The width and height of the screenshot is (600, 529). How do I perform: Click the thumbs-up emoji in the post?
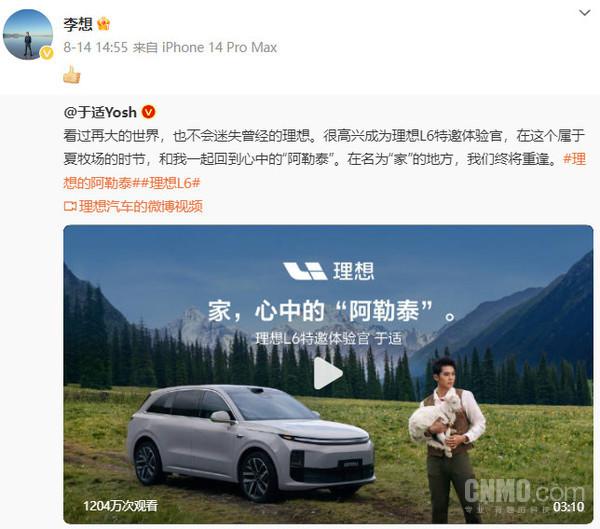click(72, 75)
